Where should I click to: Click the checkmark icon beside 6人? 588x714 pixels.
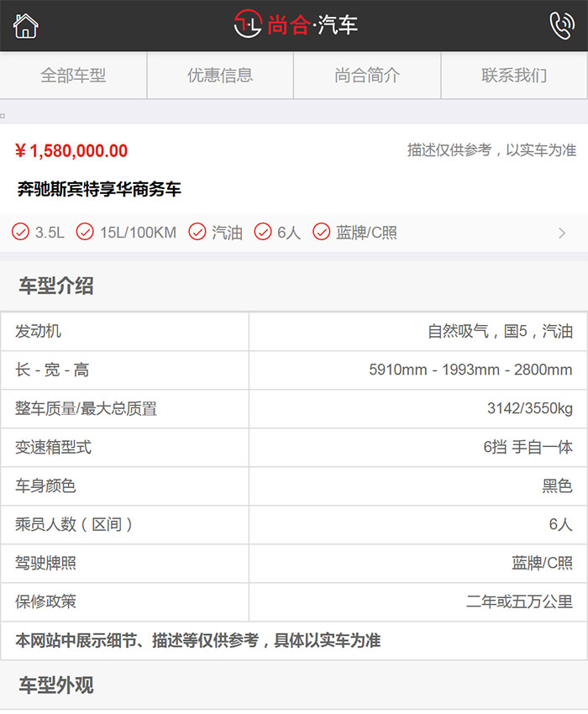pos(263,232)
